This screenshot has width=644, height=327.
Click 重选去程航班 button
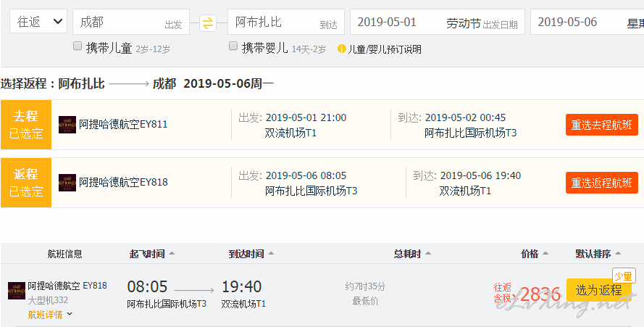coord(602,125)
